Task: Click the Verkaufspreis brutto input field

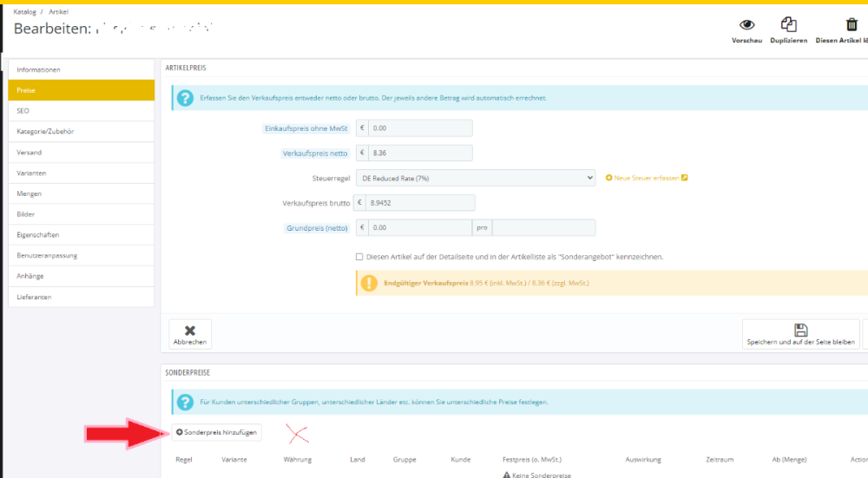Action: tap(421, 203)
